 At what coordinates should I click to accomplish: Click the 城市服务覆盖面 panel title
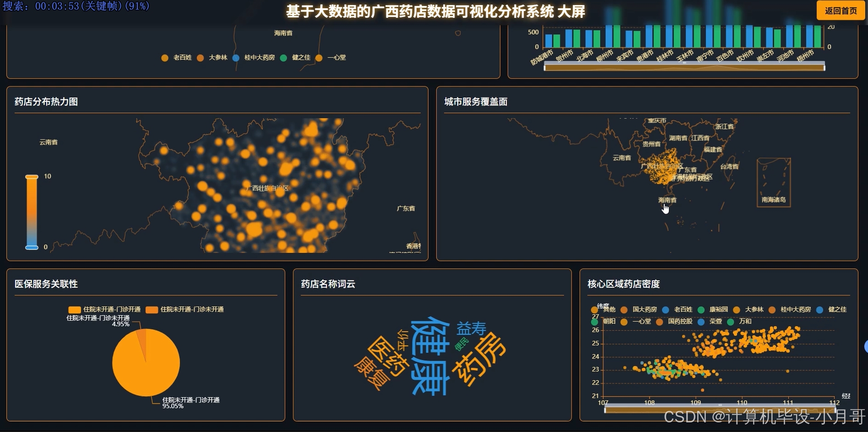tap(476, 102)
